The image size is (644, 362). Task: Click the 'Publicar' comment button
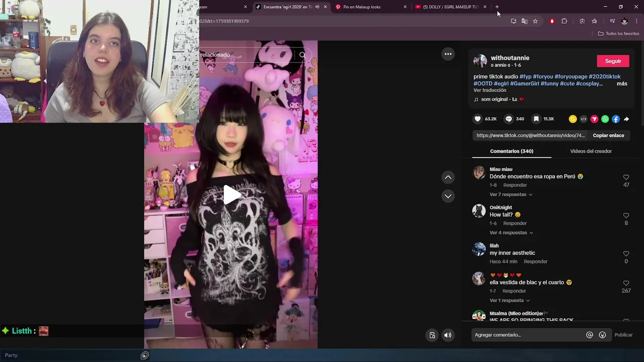coord(623,335)
